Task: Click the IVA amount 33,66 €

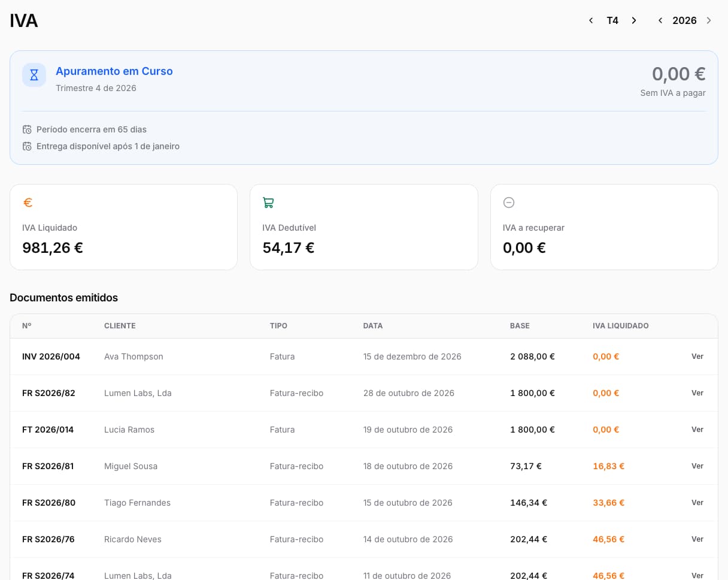Action: pos(608,503)
